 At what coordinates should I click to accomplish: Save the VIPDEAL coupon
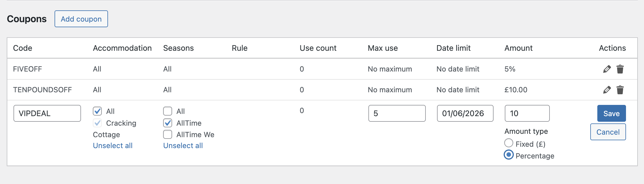tap(611, 113)
